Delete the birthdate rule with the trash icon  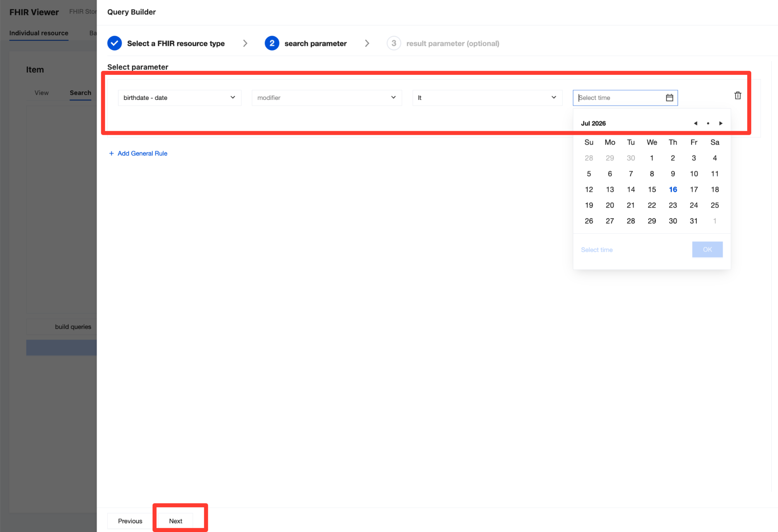point(737,96)
